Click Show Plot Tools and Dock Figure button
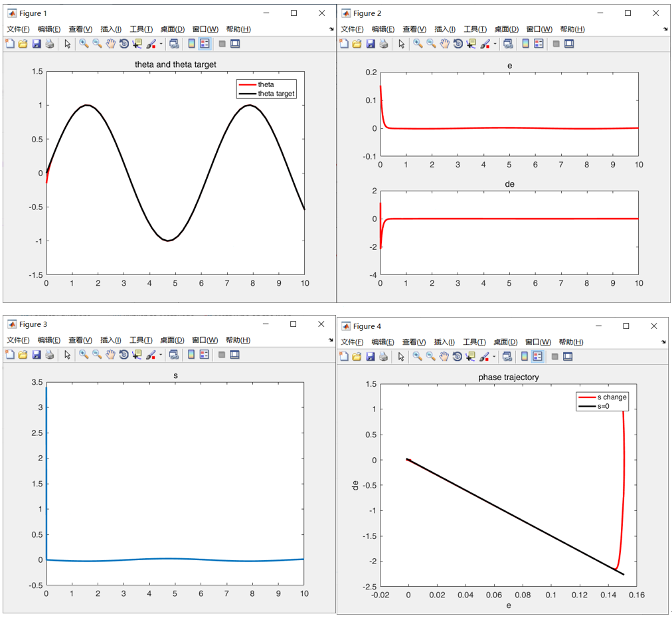 coord(235,44)
